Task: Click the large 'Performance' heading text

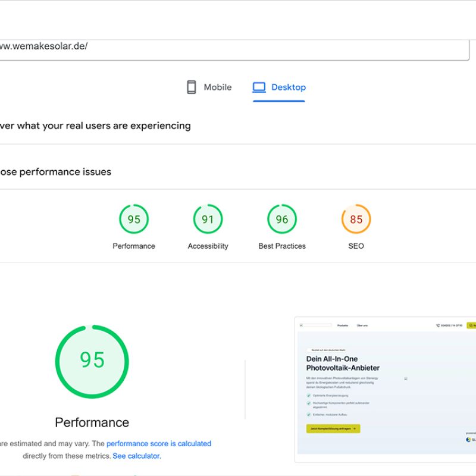Action: point(92,422)
